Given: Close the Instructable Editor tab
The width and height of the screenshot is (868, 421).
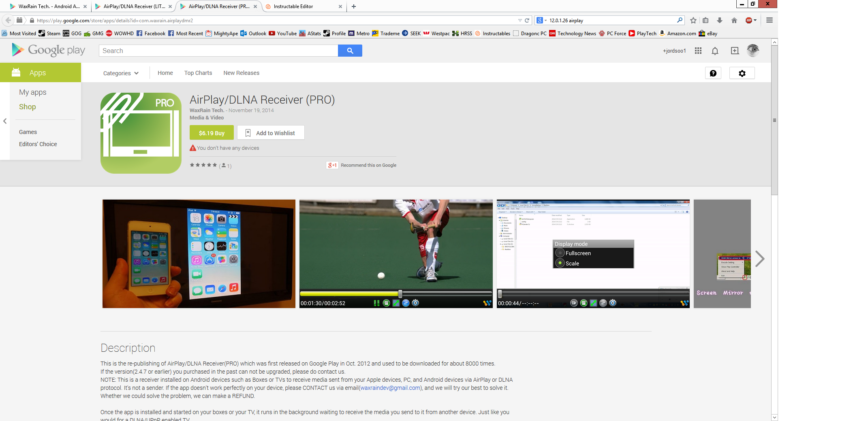Looking at the screenshot, I should pyautogui.click(x=340, y=6).
